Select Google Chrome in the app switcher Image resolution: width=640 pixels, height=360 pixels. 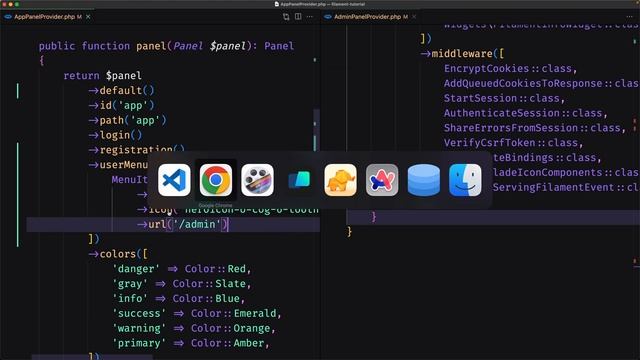216,180
